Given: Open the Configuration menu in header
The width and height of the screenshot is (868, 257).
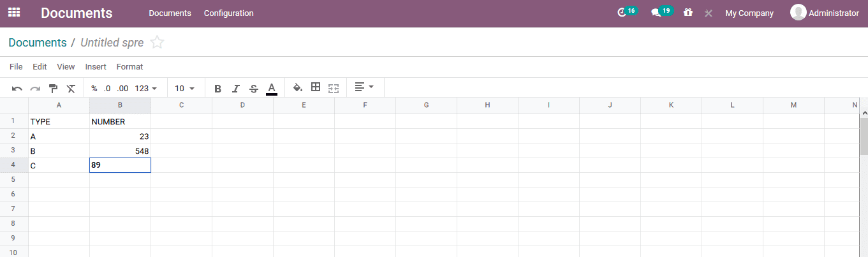Looking at the screenshot, I should 228,13.
